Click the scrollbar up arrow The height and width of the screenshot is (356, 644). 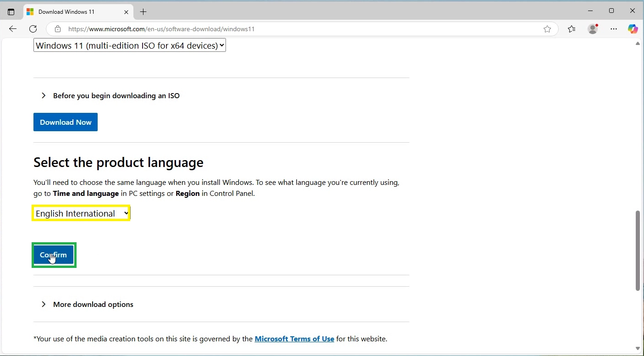click(x=638, y=44)
